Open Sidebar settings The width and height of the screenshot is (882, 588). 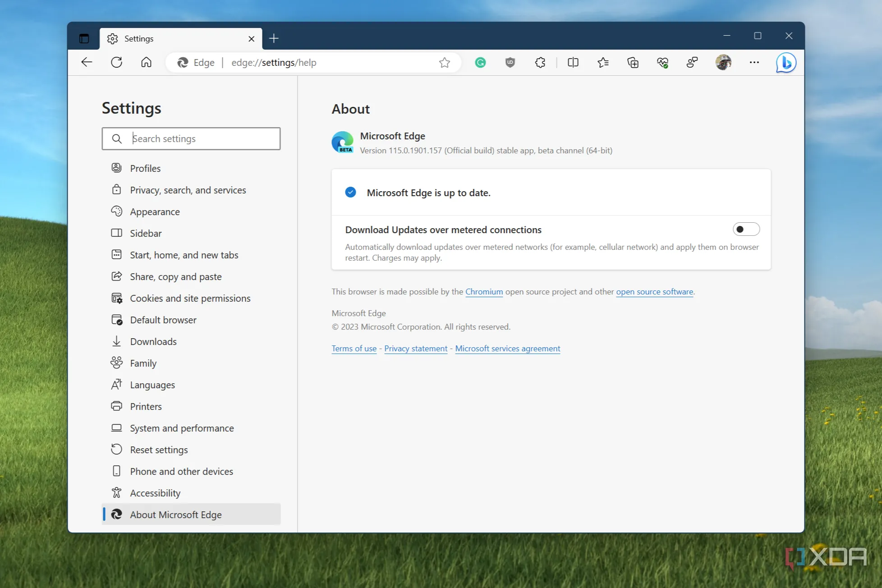[191, 233]
